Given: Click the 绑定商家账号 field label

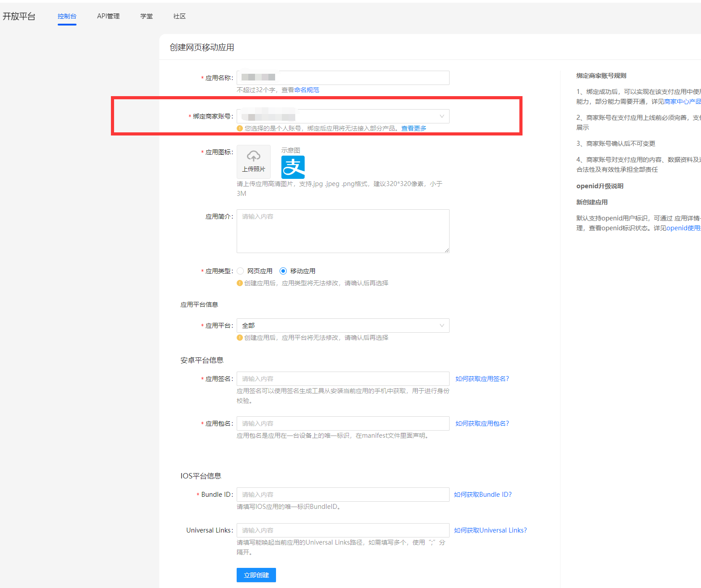Looking at the screenshot, I should (212, 116).
